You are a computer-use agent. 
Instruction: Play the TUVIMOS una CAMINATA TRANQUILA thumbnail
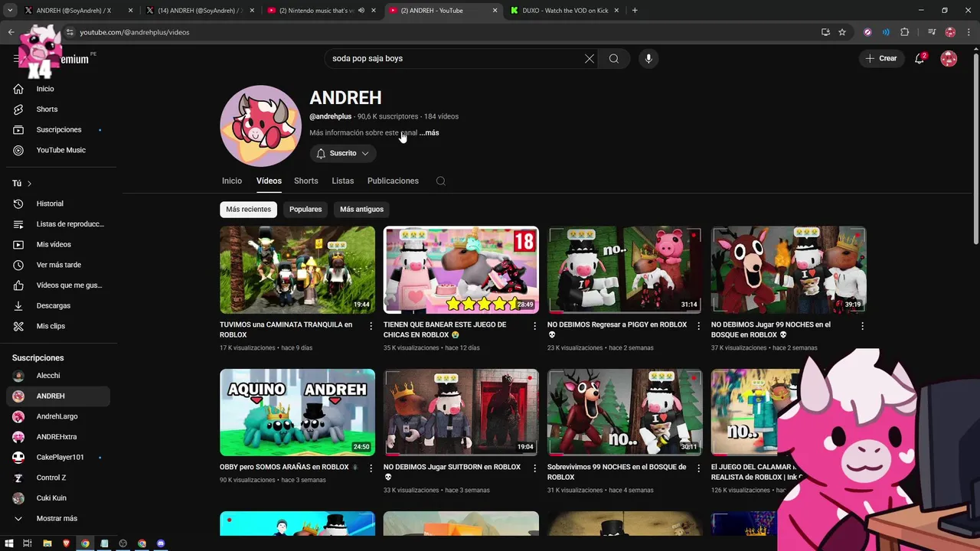coord(297,270)
